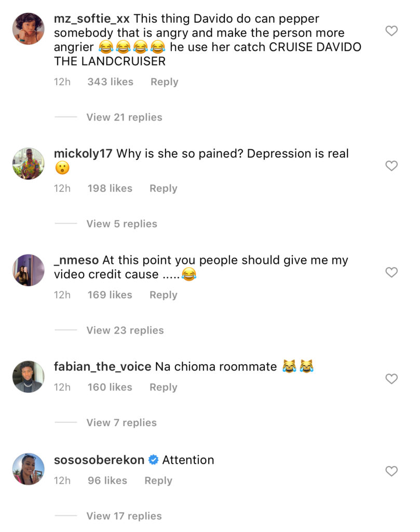Reply to mickoly17's comment

point(163,189)
